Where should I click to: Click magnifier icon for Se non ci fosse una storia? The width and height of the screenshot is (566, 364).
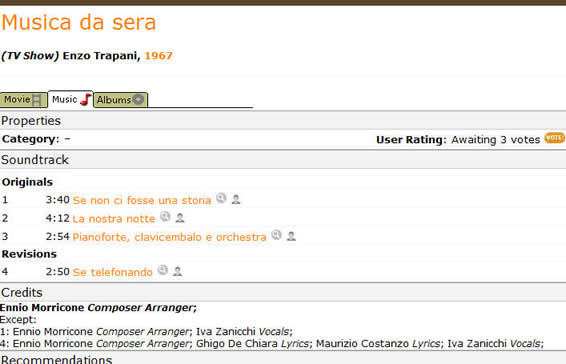click(x=221, y=198)
